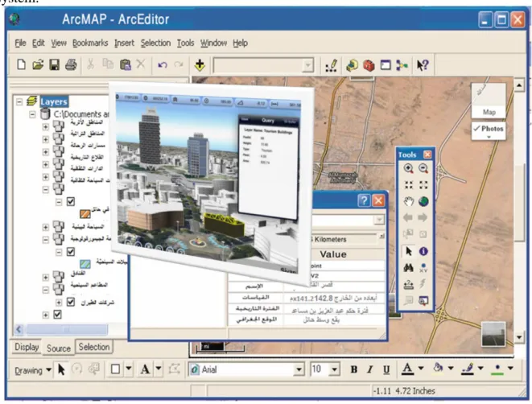Toggle checkbox above blue hatched symbol
The height and width of the screenshot is (404, 532).
71,252
